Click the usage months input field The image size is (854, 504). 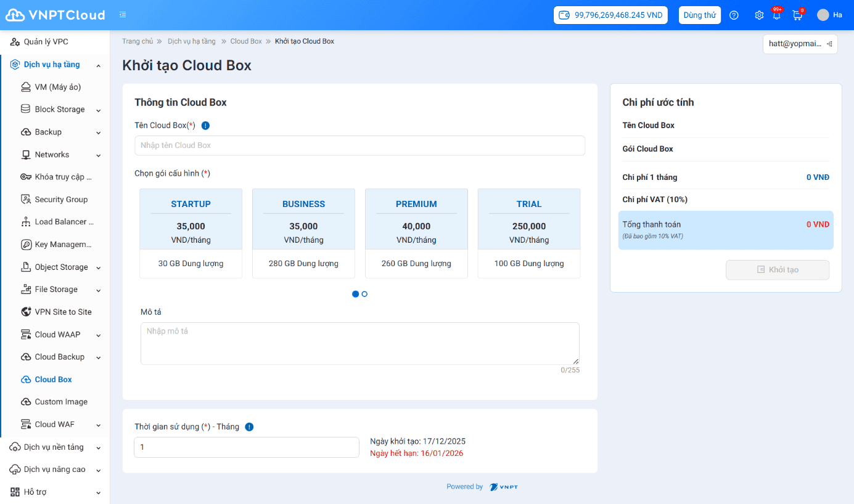point(247,447)
